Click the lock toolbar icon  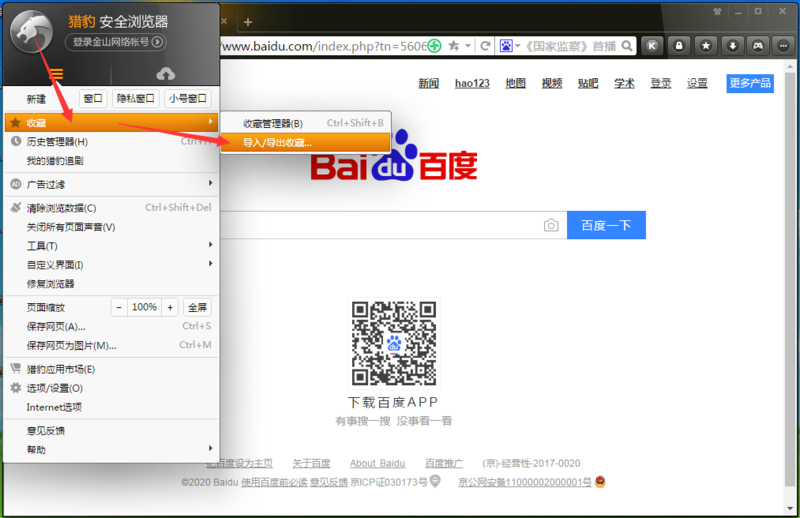[679, 46]
